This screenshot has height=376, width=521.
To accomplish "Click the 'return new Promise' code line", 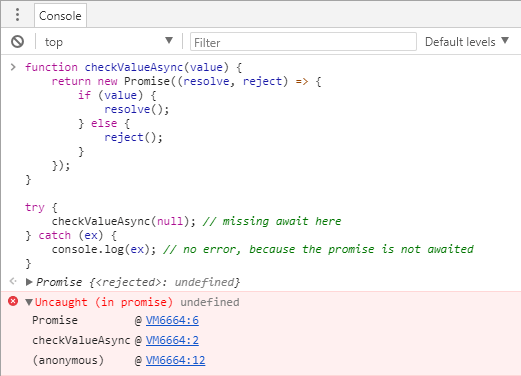I will 186,81.
